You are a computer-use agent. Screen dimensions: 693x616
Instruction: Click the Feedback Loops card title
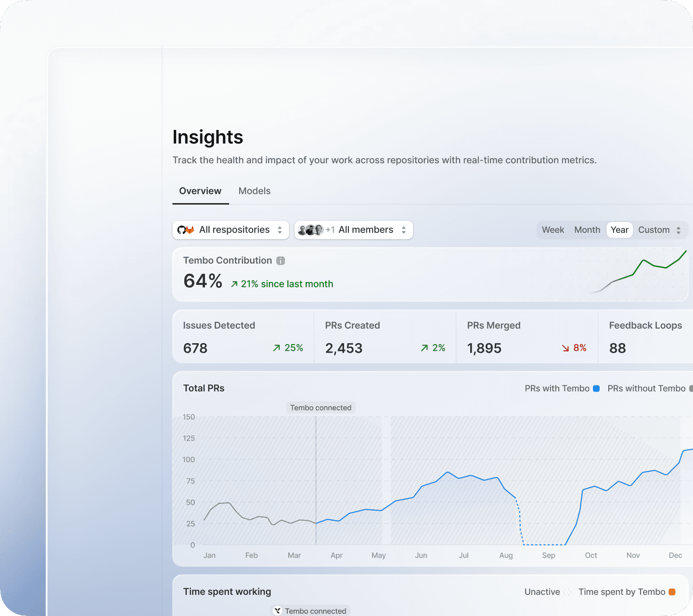point(645,325)
